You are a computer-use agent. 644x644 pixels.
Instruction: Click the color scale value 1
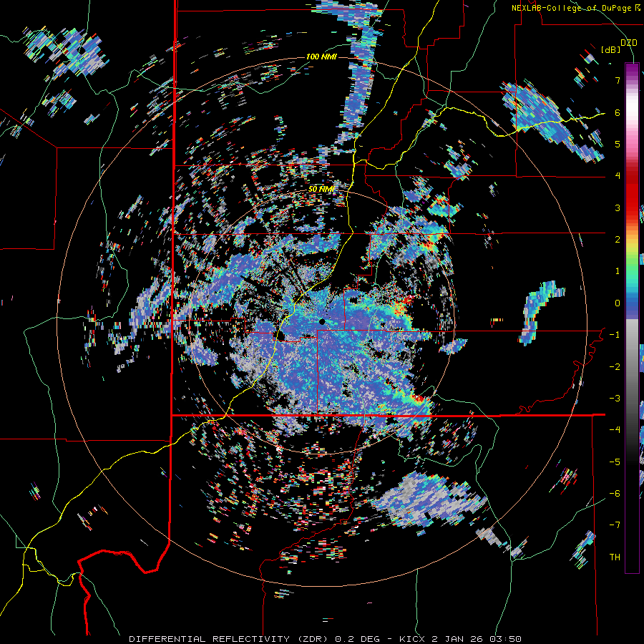618,270
